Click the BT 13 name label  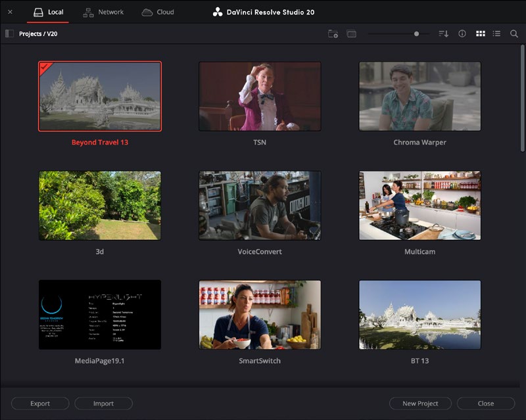pyautogui.click(x=419, y=361)
